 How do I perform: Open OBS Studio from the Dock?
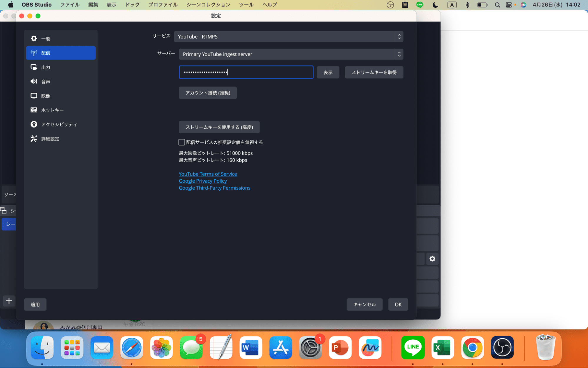(x=502, y=348)
